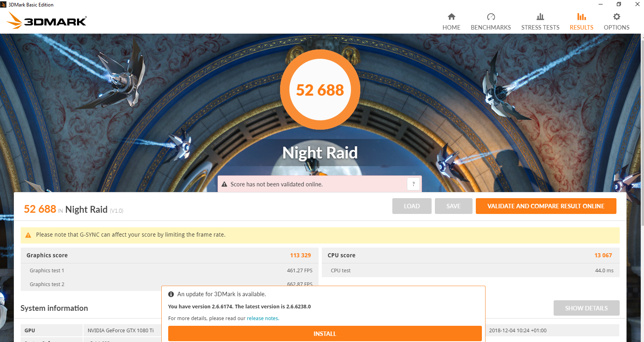Open Benchmarks via gauge icon
The image size is (644, 342).
[491, 17]
